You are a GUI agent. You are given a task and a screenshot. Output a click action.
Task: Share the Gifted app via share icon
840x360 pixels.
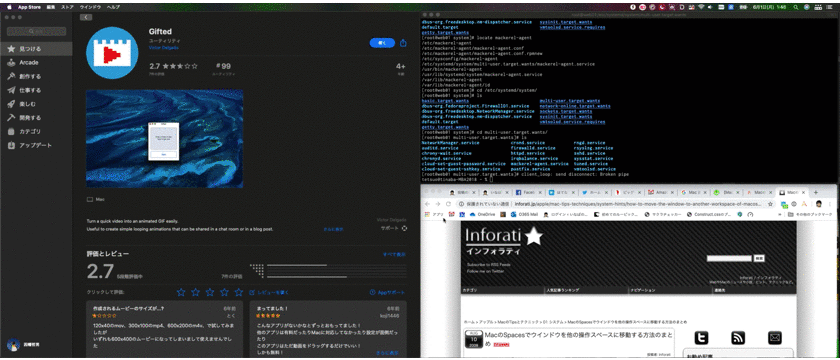pyautogui.click(x=403, y=43)
